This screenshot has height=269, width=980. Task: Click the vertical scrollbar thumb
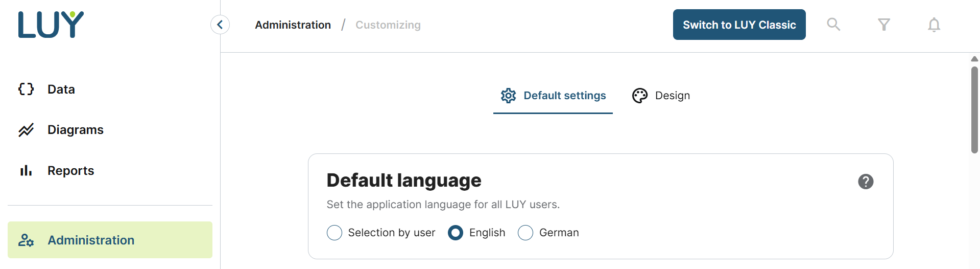tap(974, 110)
